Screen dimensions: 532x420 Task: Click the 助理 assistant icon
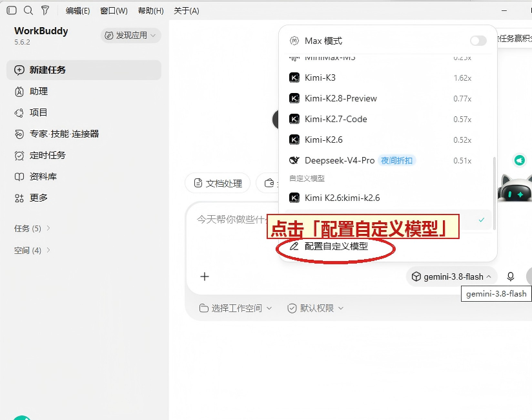click(19, 92)
